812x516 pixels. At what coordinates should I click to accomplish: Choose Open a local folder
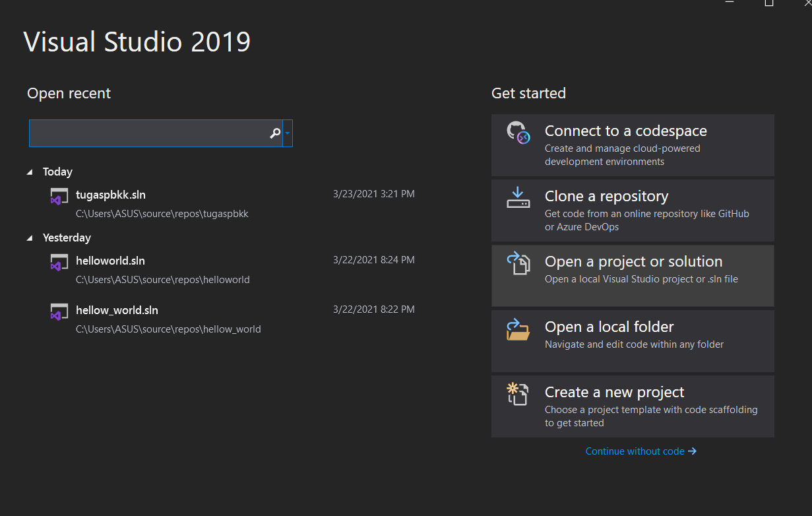pyautogui.click(x=633, y=341)
